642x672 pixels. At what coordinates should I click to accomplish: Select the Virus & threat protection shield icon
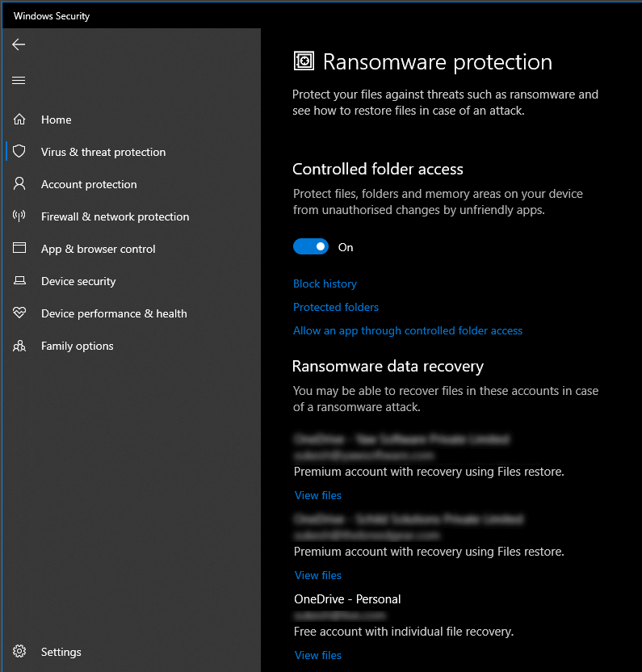[19, 152]
